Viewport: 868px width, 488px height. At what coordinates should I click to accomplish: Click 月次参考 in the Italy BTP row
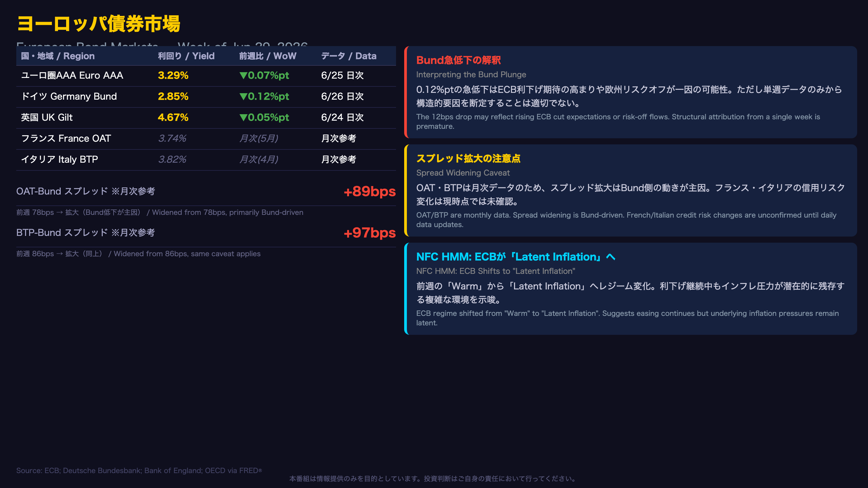coord(338,159)
